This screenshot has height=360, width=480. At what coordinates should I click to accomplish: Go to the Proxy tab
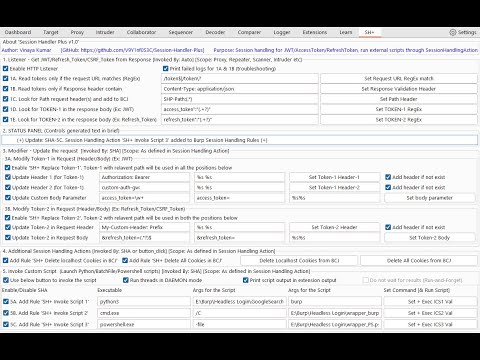tap(77, 32)
